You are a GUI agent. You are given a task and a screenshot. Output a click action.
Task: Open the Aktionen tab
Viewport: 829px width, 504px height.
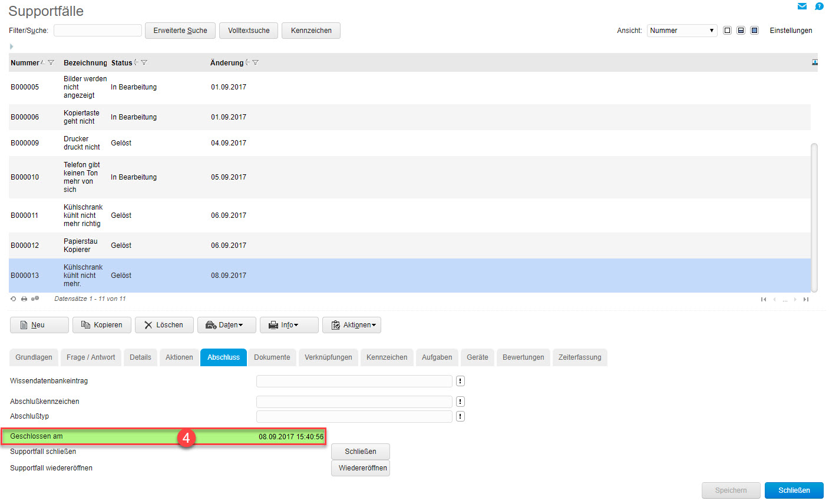(x=179, y=357)
